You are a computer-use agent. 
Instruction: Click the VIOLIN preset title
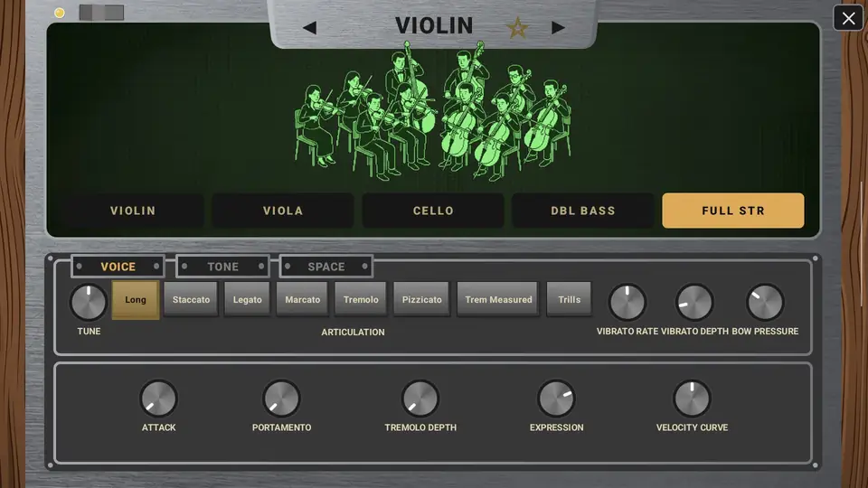pyautogui.click(x=434, y=25)
